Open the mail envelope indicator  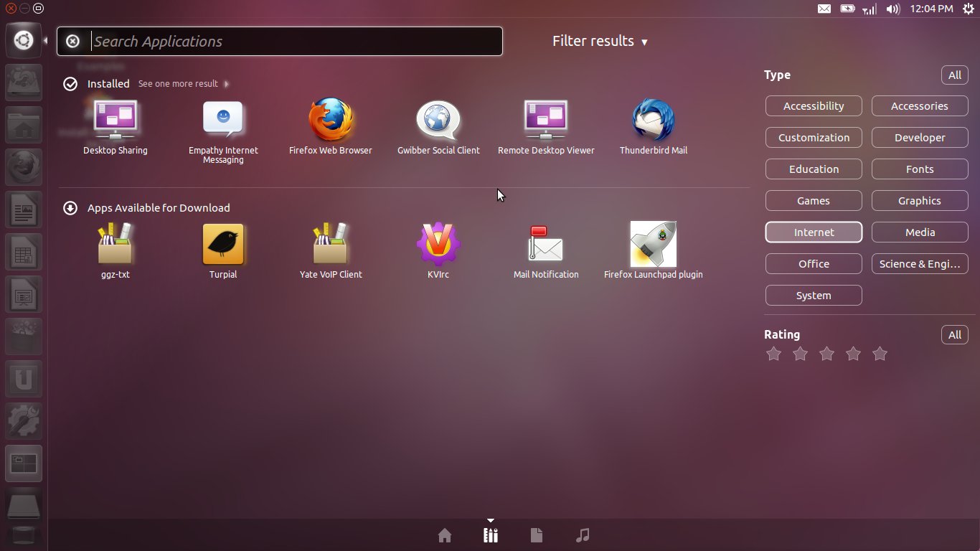click(824, 9)
